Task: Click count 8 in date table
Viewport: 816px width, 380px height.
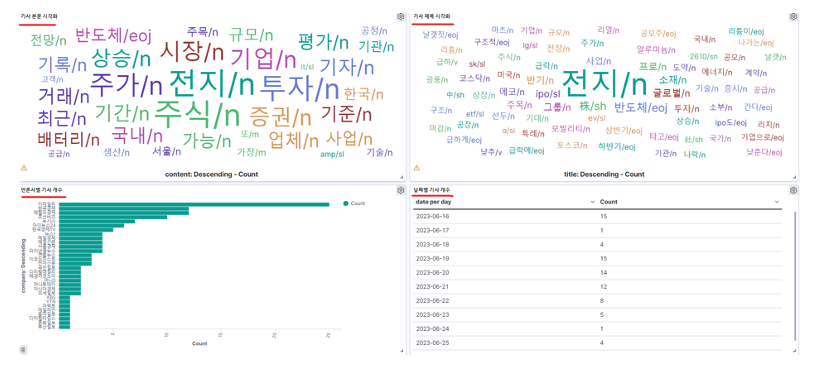Action: click(602, 300)
